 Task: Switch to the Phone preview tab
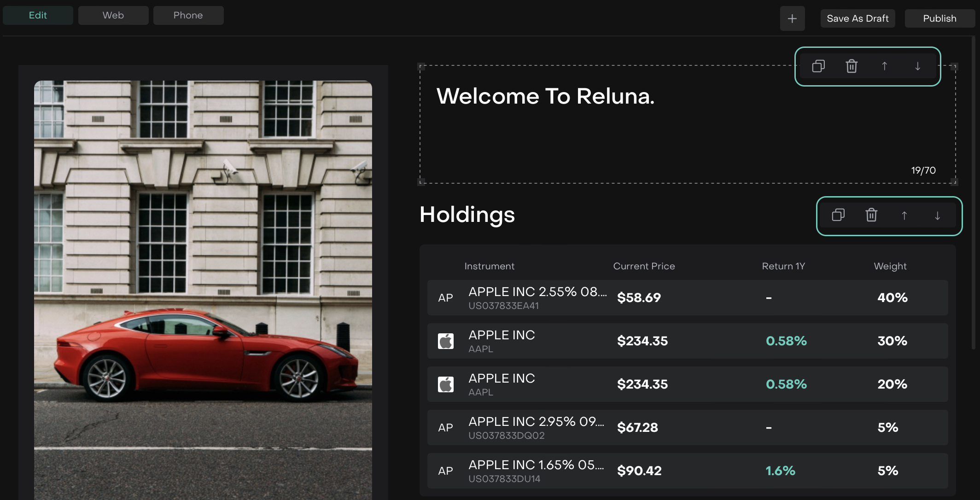point(188,15)
